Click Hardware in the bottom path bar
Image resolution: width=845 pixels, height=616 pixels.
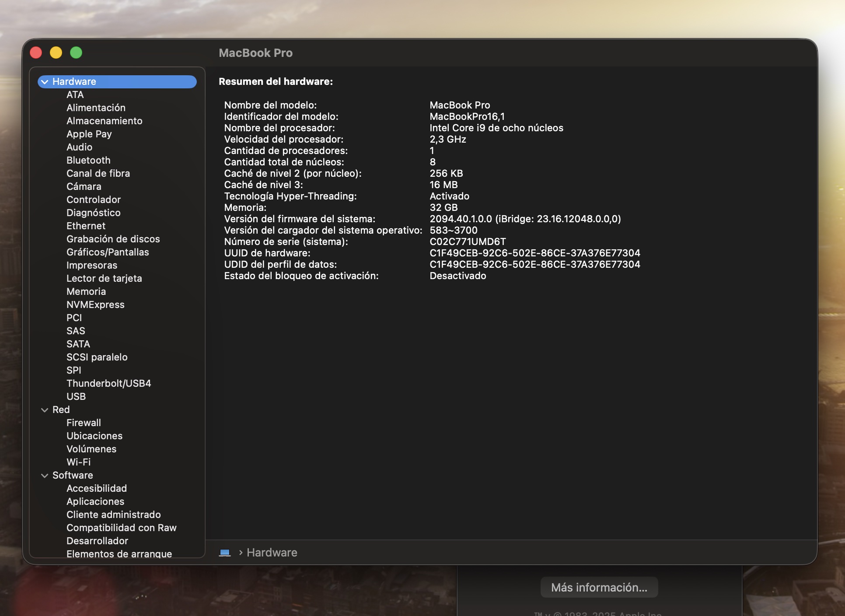pyautogui.click(x=272, y=553)
